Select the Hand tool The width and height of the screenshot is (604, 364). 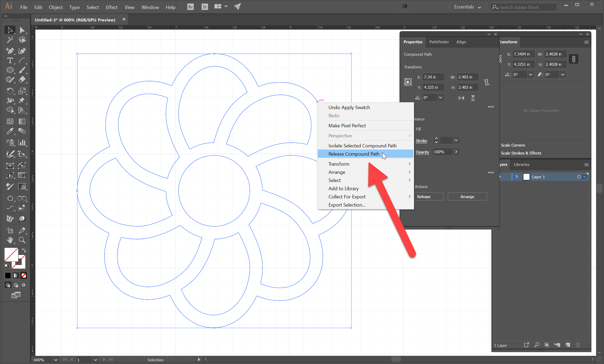click(x=10, y=240)
